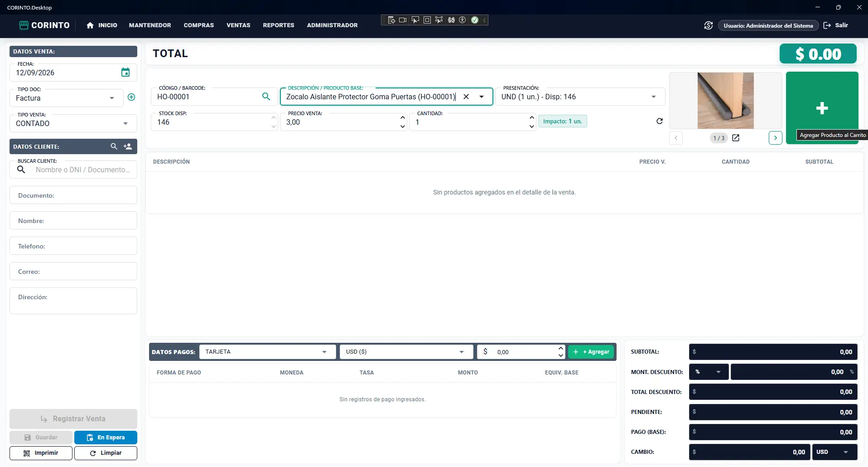Click the Guardar button
Screen dimensions: 868x467
tap(41, 438)
